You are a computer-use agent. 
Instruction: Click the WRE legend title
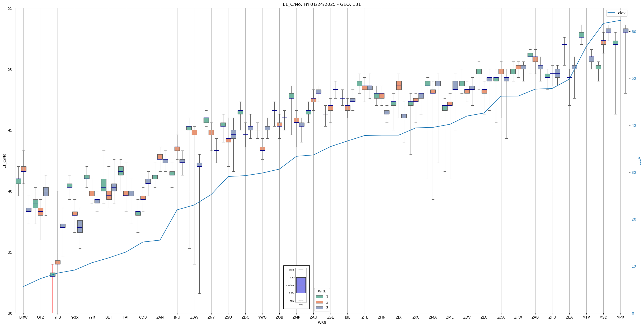pyautogui.click(x=322, y=291)
